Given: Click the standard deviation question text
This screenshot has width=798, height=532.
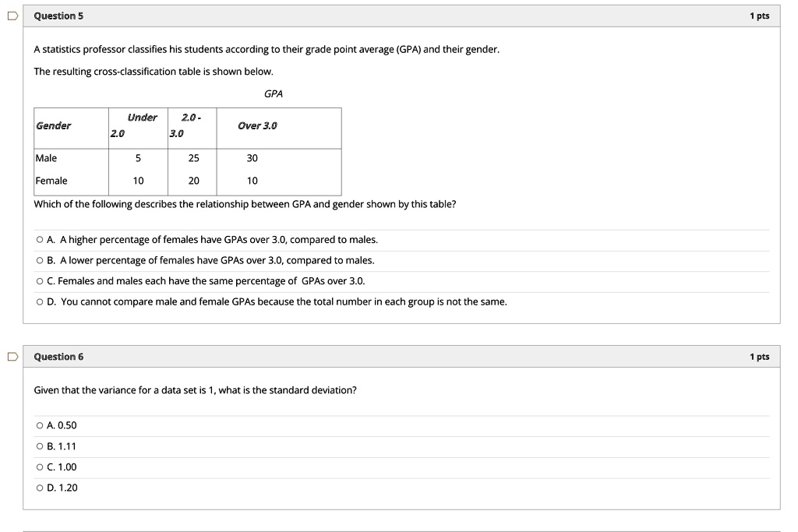Looking at the screenshot, I should 195,390.
